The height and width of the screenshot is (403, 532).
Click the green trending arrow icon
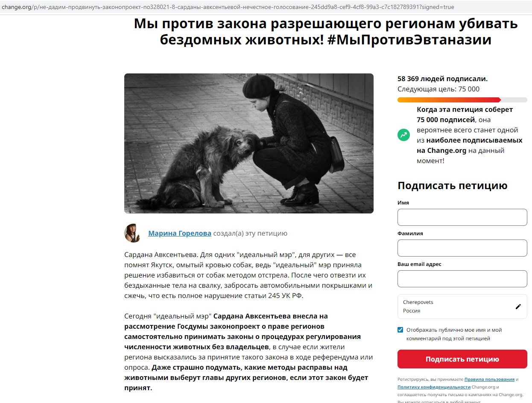pyautogui.click(x=403, y=135)
